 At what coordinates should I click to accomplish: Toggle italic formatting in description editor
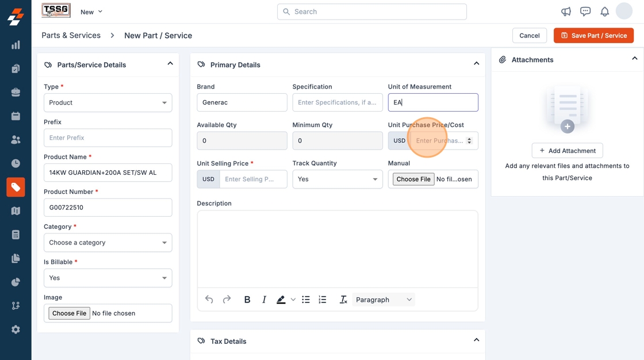tap(264, 300)
